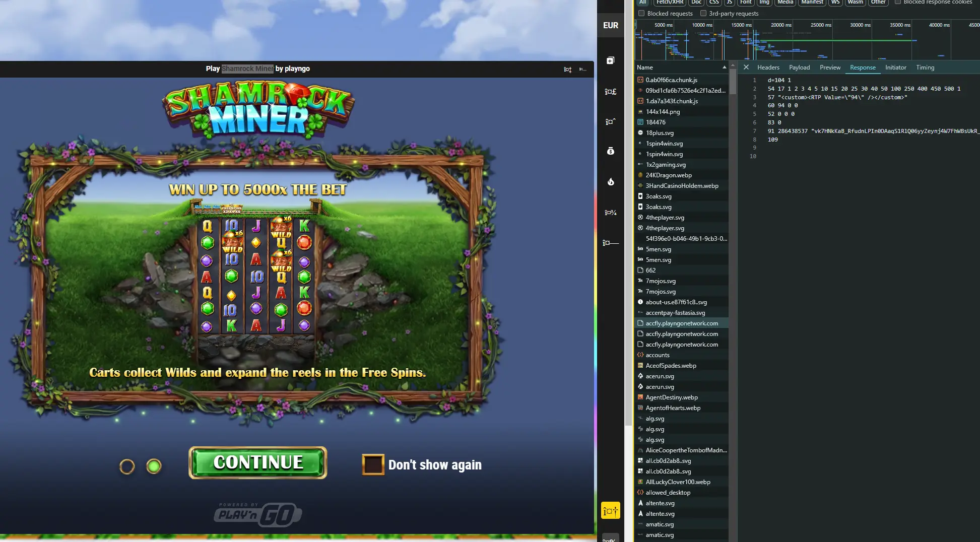Sort requests using the Name column arrow
The width and height of the screenshot is (980, 542).
(x=725, y=67)
